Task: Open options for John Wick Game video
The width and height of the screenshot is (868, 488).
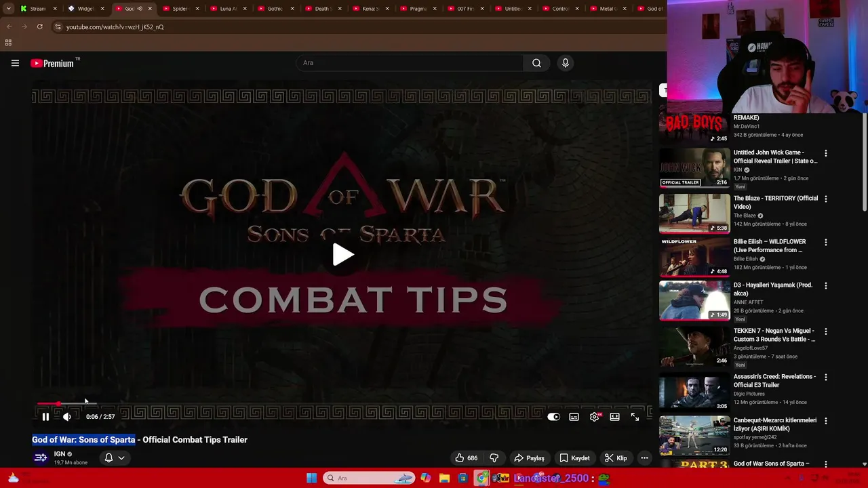Action: click(x=825, y=153)
